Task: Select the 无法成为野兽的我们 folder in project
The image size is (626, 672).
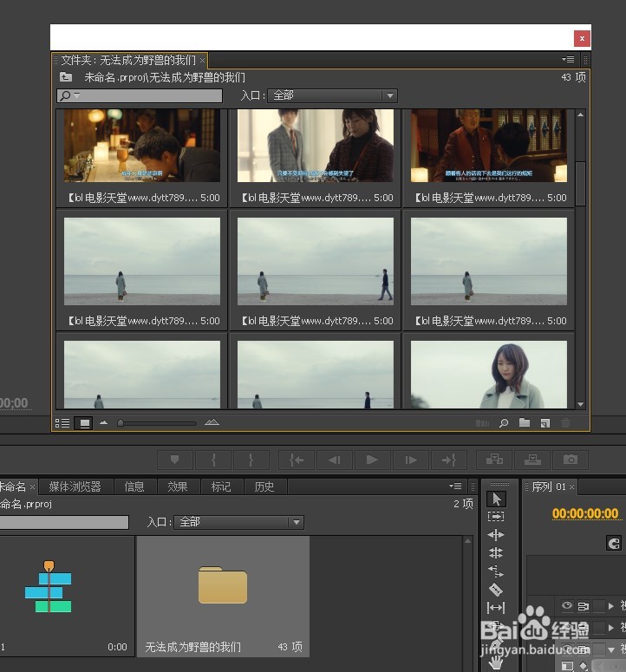Action: click(223, 596)
